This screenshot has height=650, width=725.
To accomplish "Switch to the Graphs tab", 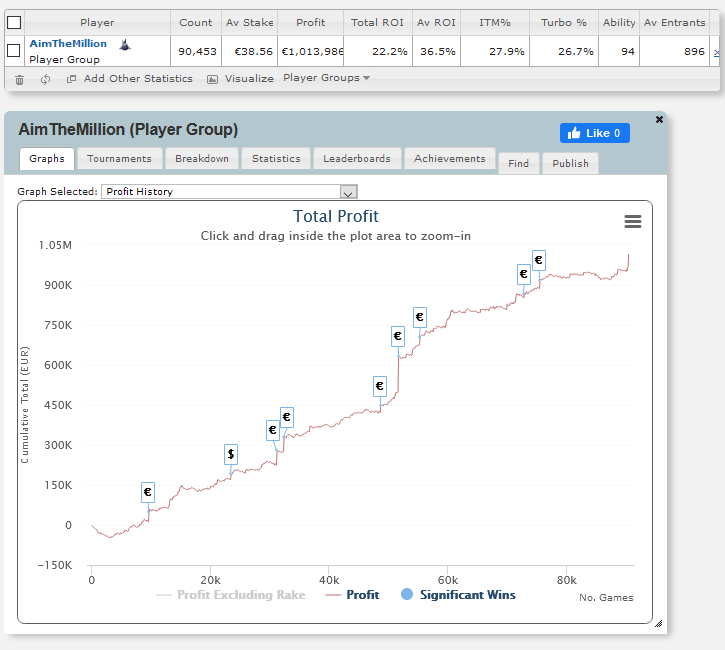I will coord(47,159).
